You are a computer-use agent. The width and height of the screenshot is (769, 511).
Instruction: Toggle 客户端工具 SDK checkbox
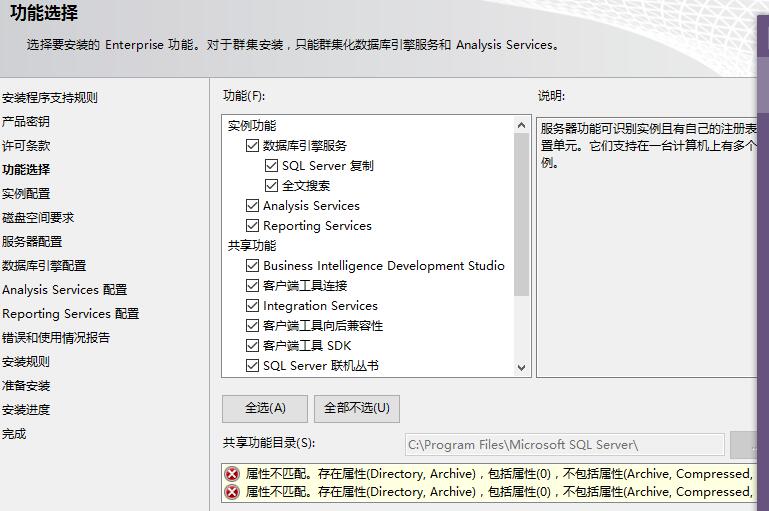point(252,346)
